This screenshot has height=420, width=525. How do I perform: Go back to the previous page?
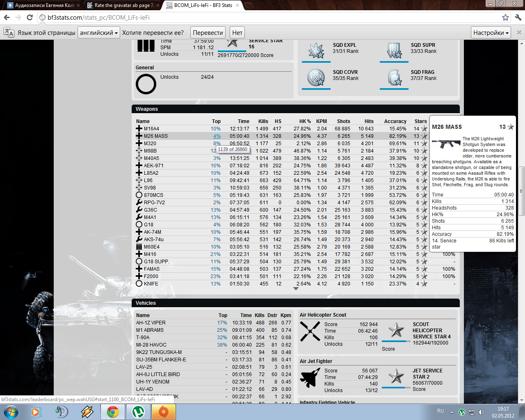[x=7, y=18]
